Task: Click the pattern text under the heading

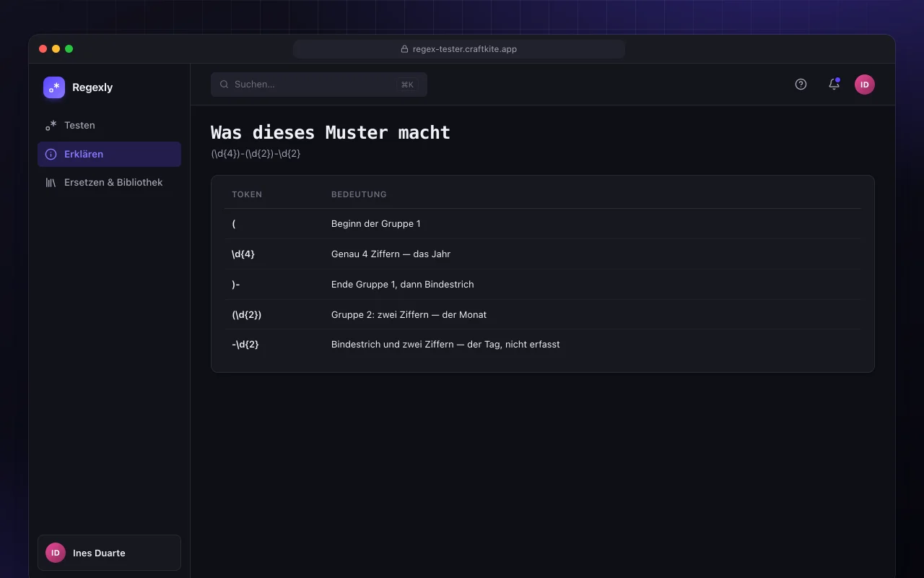Action: 256,154
